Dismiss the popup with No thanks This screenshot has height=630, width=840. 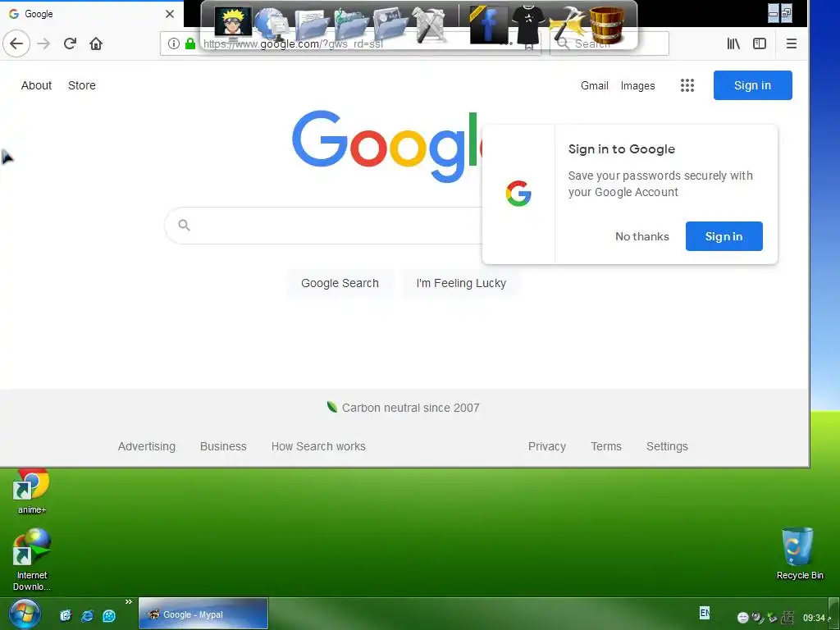tap(641, 236)
